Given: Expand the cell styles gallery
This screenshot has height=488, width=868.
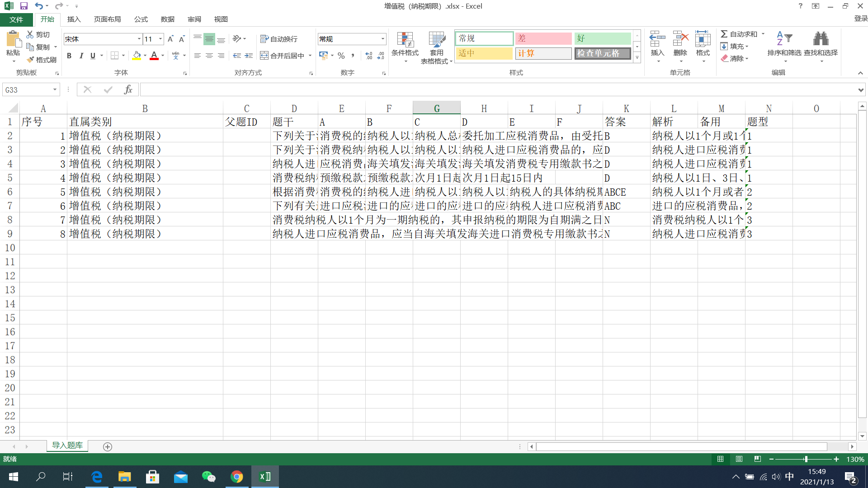Looking at the screenshot, I should point(637,57).
